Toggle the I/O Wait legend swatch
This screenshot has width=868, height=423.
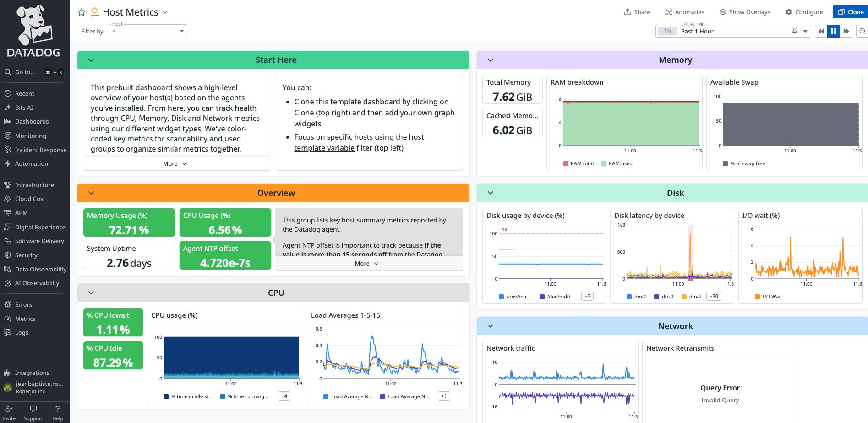(x=757, y=297)
